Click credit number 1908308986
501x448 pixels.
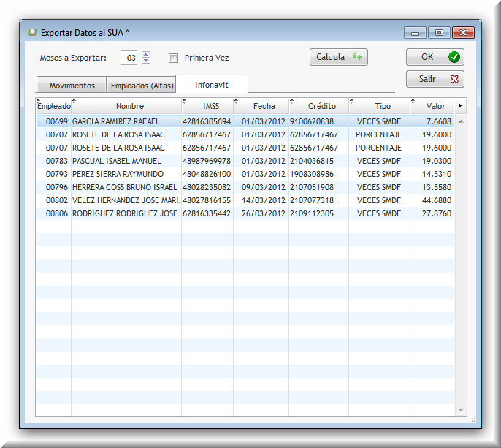point(312,174)
